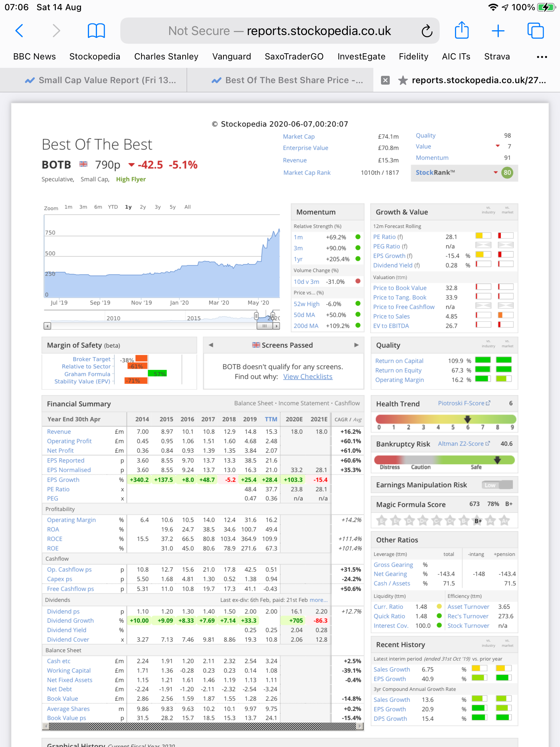560x747 pixels.
Task: Open Piotroski F-Score external link icon
Action: tap(488, 403)
